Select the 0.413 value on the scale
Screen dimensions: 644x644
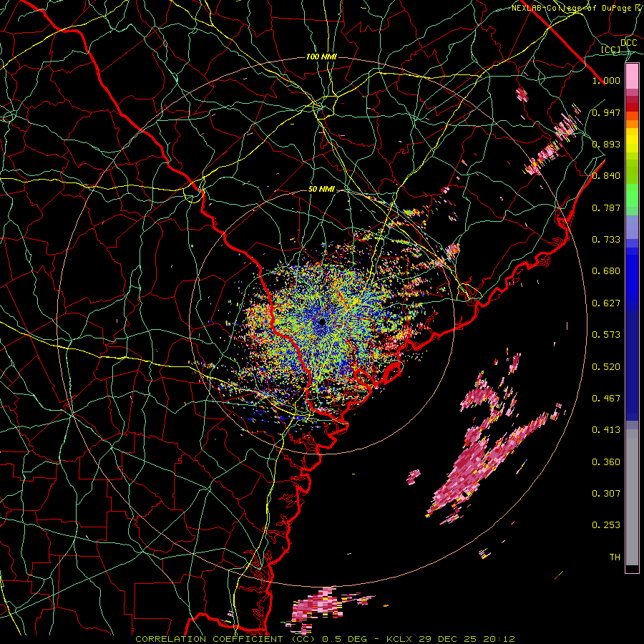pyautogui.click(x=606, y=430)
